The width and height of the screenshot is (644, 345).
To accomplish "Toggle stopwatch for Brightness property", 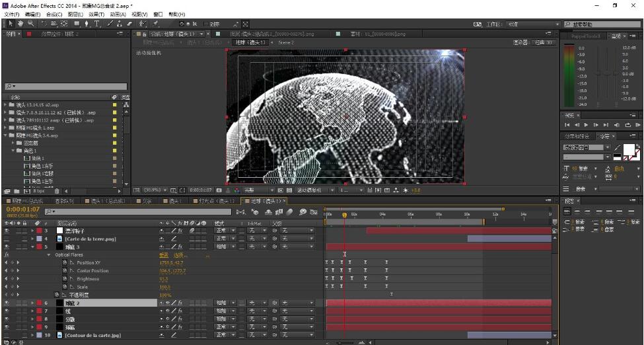I will 65,279.
